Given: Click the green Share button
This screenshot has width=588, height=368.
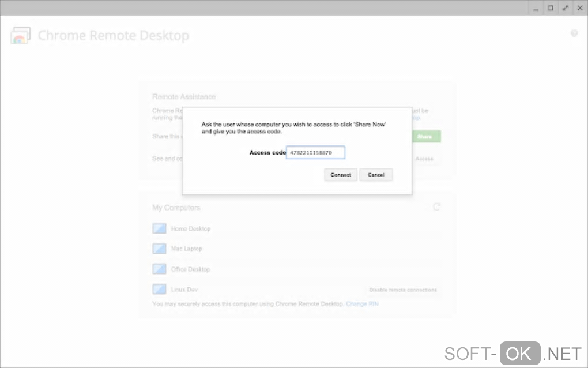Looking at the screenshot, I should click(426, 137).
